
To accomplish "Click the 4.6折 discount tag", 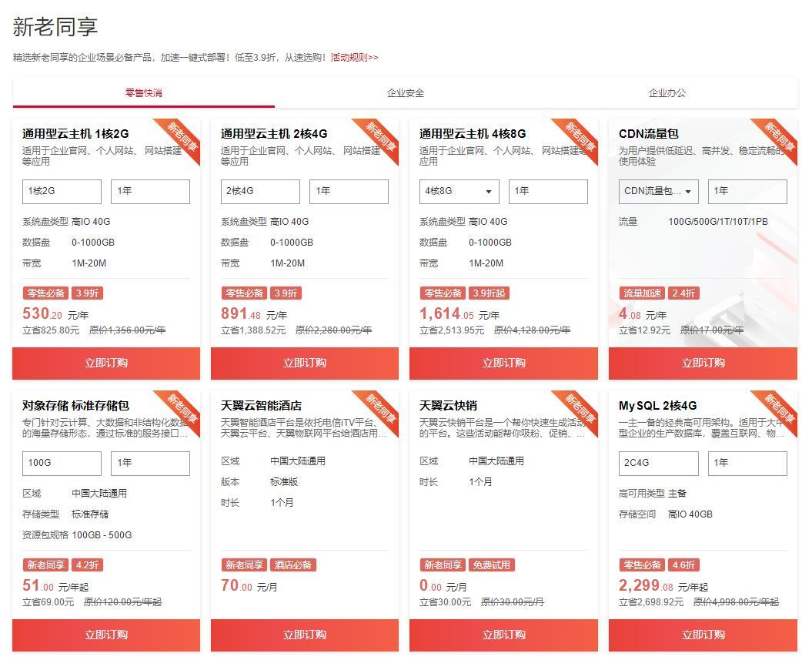I will click(683, 565).
